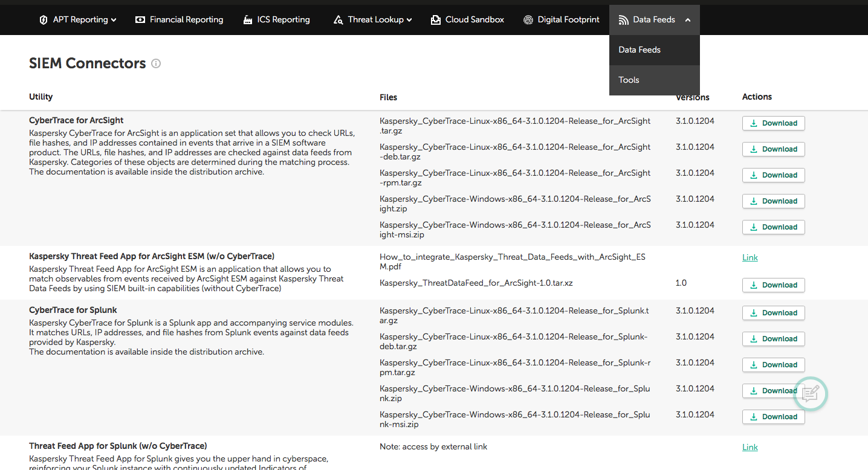Open the Threat Feed App for Splunk link

[750, 447]
